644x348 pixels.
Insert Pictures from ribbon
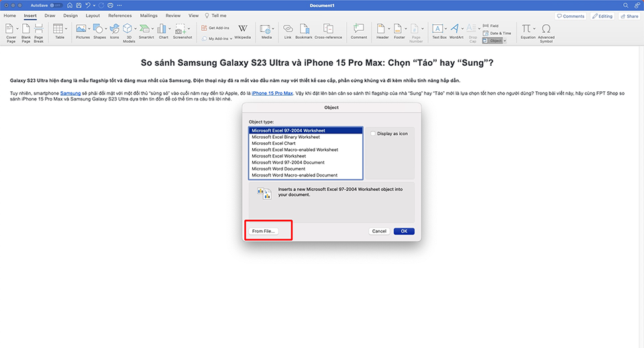[x=81, y=32]
